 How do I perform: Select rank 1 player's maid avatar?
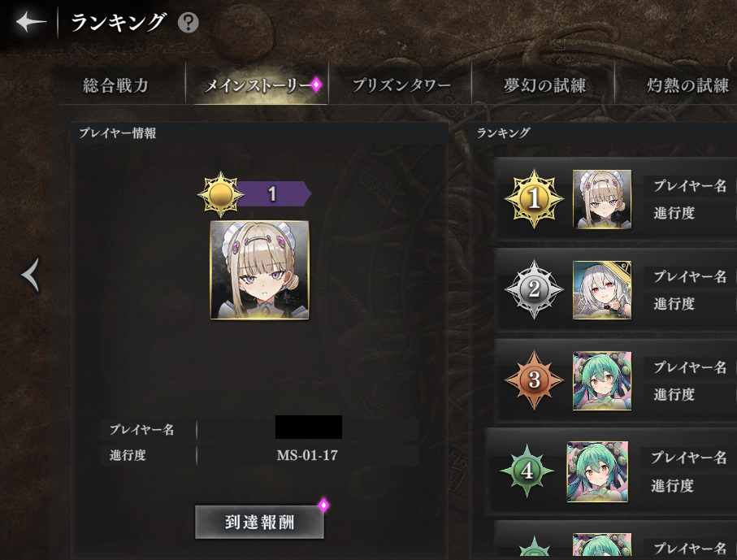[x=601, y=199]
